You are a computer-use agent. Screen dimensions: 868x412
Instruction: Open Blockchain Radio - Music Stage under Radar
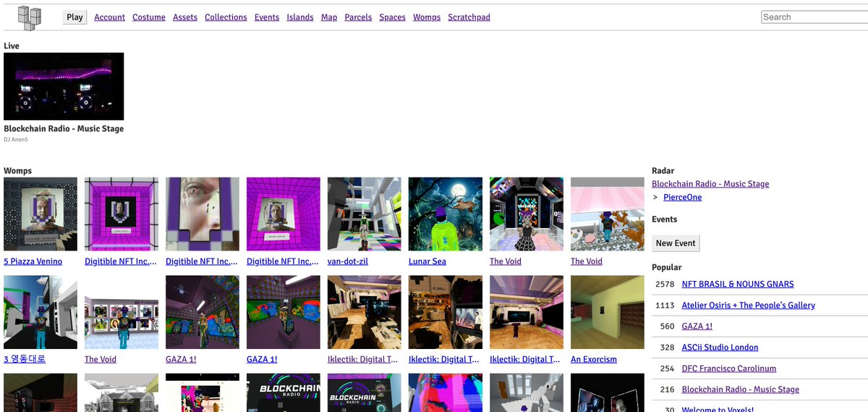(x=710, y=184)
